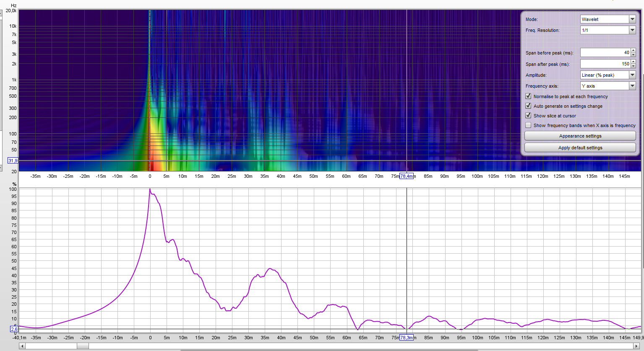Click the 78,4m cursor time label on spectrogram axis

(x=407, y=176)
